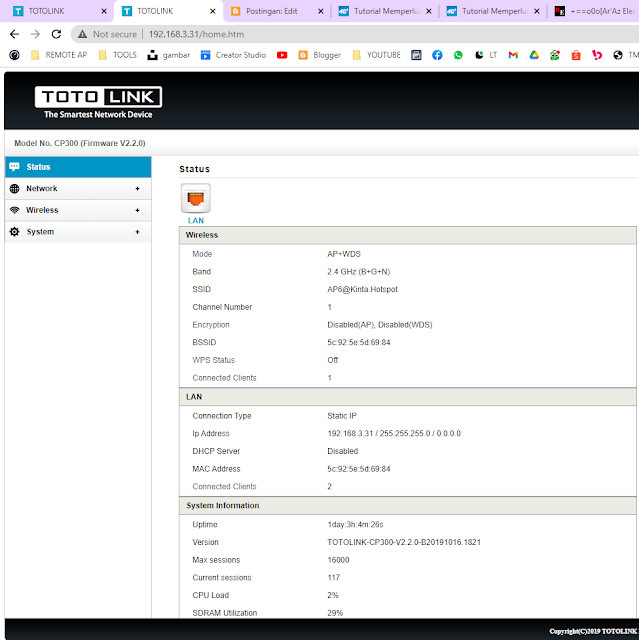Click the Not secure warning icon
The width and height of the screenshot is (639, 640).
coord(82,34)
